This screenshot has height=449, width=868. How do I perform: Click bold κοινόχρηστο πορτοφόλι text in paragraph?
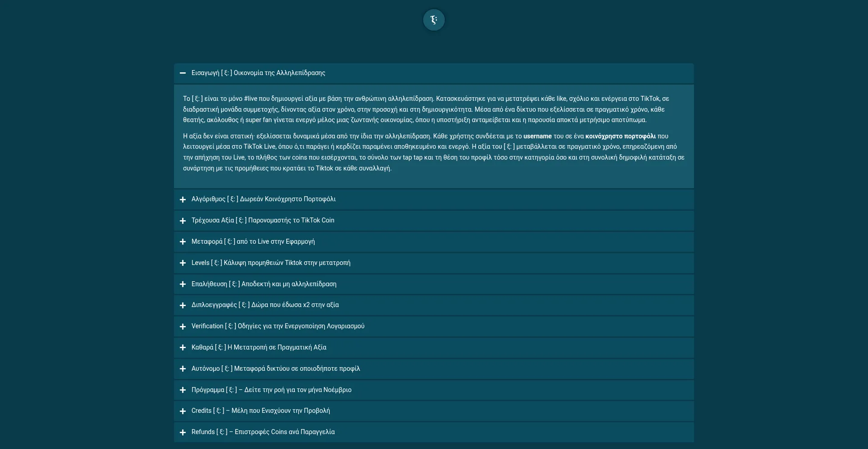click(x=620, y=136)
